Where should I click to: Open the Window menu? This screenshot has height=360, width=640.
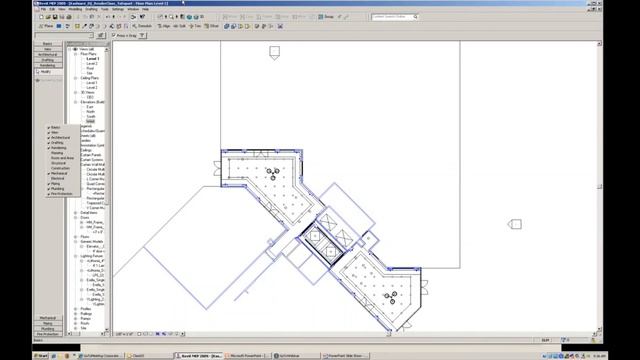pos(133,9)
